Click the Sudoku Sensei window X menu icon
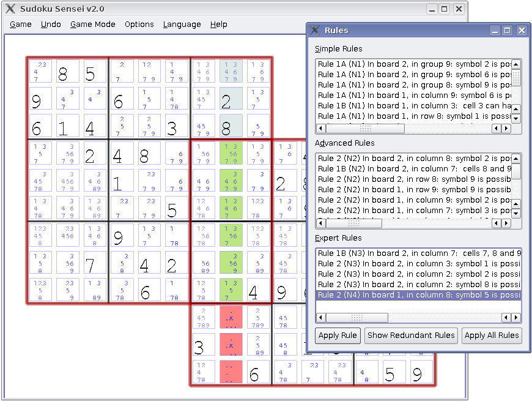The height and width of the screenshot is (401, 532). [x=10, y=9]
